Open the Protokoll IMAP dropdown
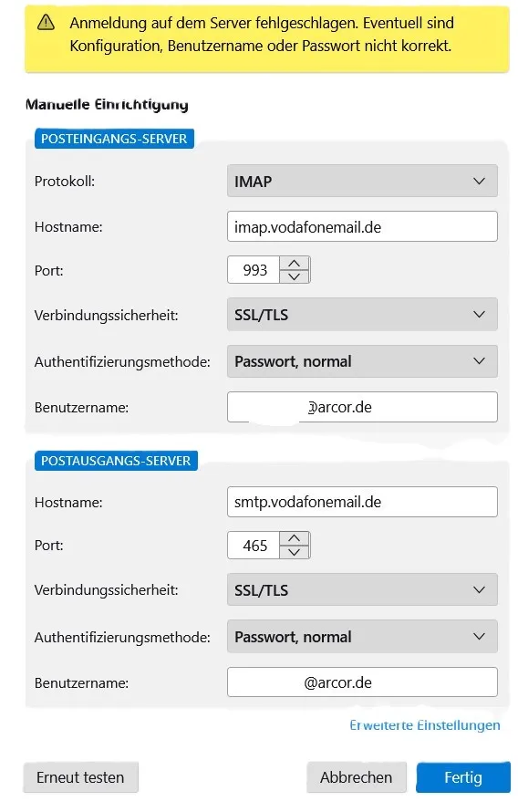The height and width of the screenshot is (812, 518). (x=362, y=182)
